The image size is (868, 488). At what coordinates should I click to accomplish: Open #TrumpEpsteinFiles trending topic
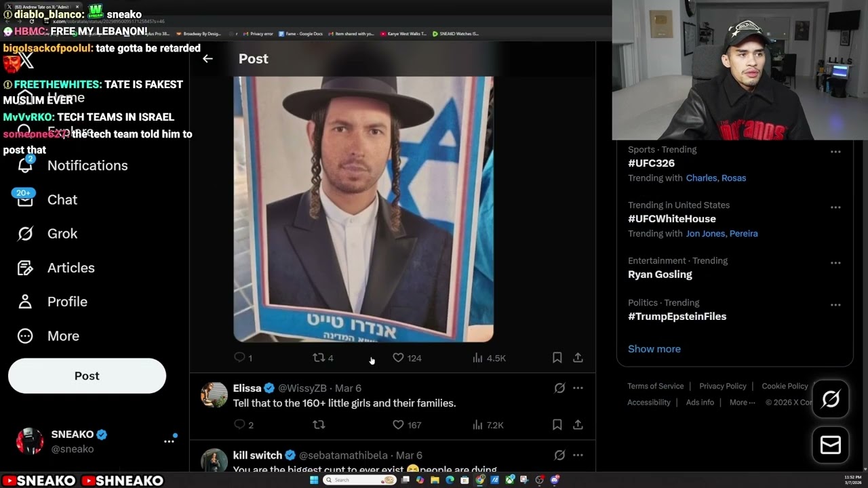pyautogui.click(x=677, y=317)
